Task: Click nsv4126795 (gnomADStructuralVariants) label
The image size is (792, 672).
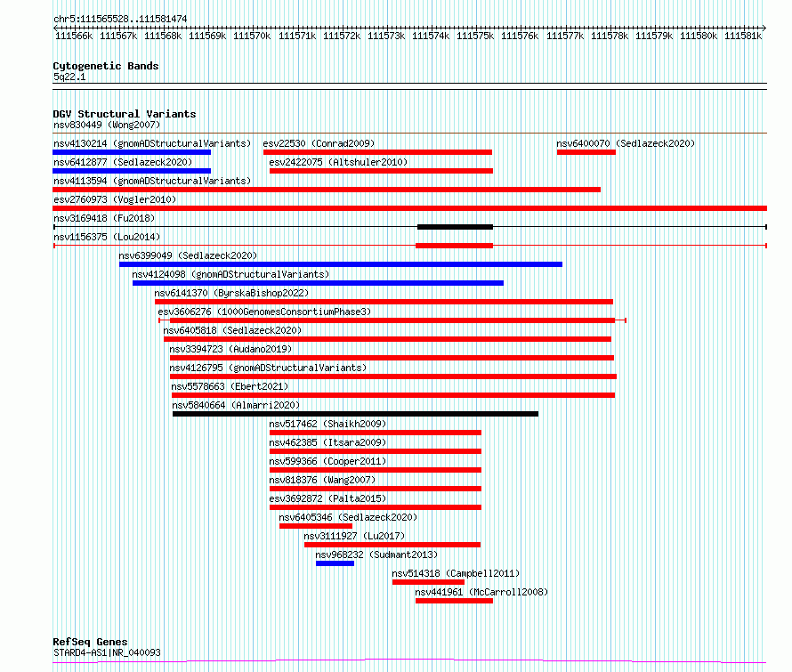Action: (x=268, y=368)
